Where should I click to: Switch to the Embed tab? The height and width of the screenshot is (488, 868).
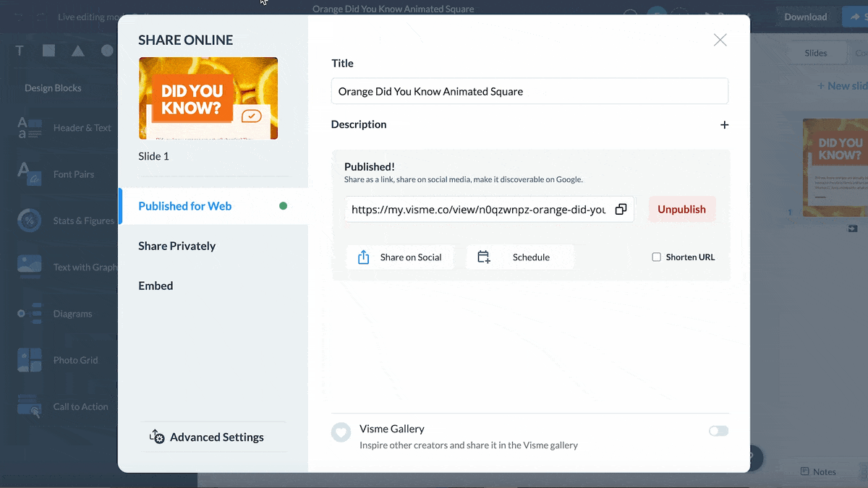[156, 286]
